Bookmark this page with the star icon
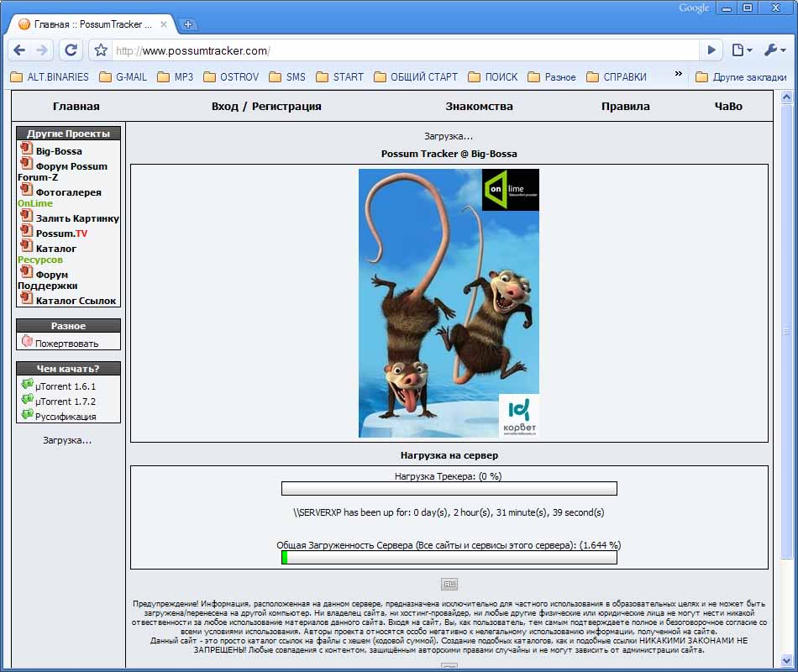 point(101,50)
